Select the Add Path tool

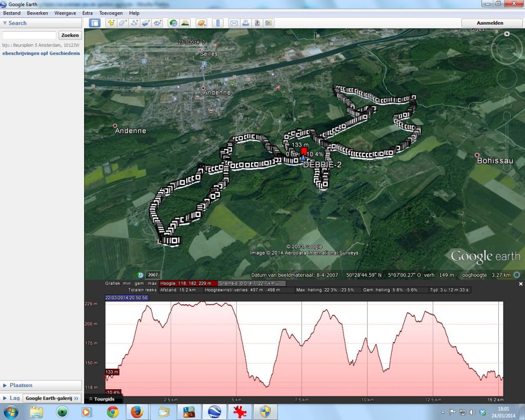coord(135,23)
